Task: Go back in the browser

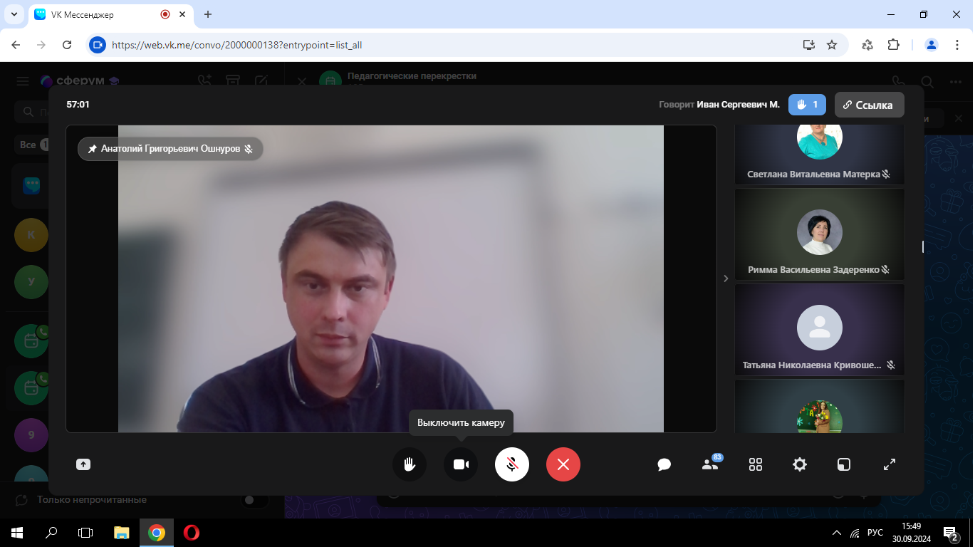Action: point(16,44)
